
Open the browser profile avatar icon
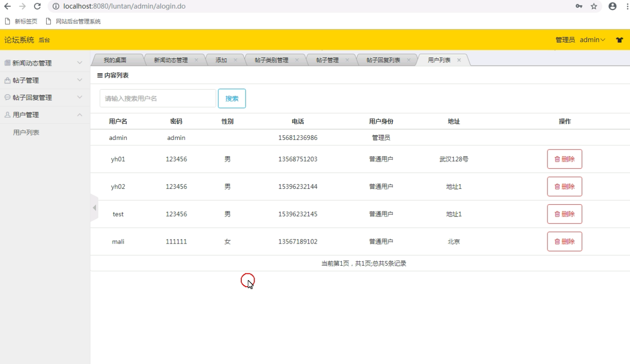(x=612, y=6)
